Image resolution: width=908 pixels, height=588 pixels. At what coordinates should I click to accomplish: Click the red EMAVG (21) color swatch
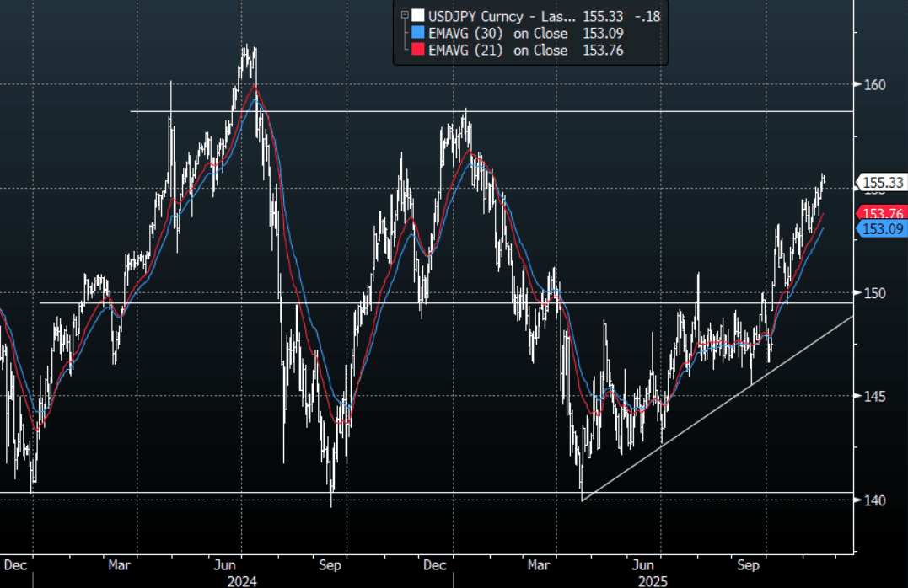point(416,51)
